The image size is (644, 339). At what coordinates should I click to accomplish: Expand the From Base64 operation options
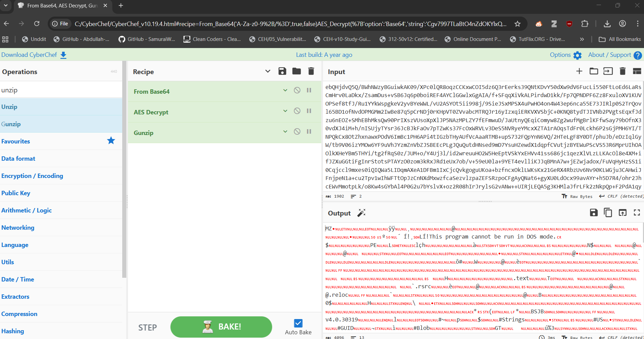point(285,90)
